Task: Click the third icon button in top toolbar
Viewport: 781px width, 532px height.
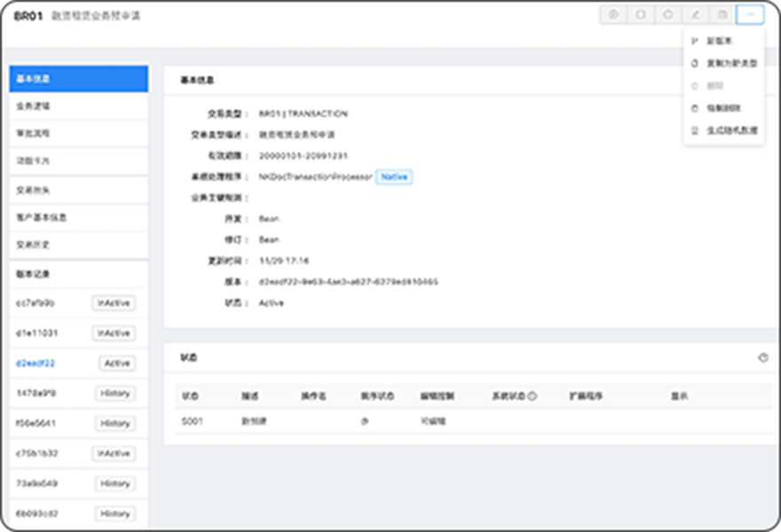Action: (x=667, y=15)
